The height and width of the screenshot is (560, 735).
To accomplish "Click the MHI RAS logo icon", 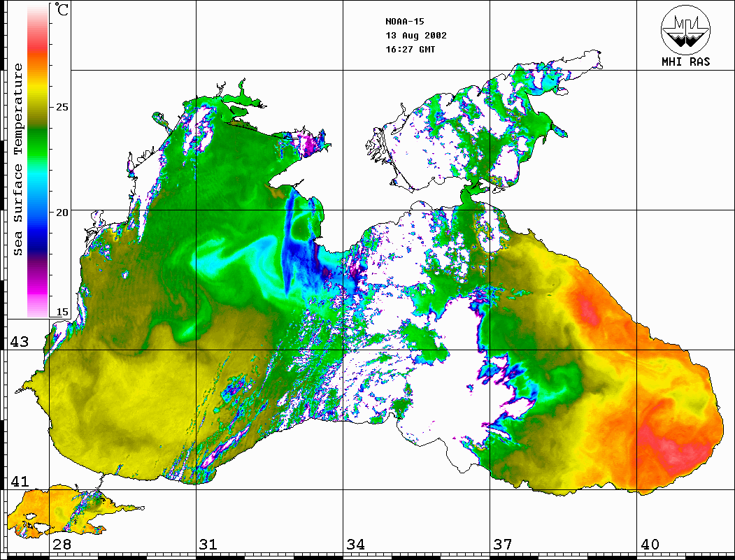I will tap(685, 29).
